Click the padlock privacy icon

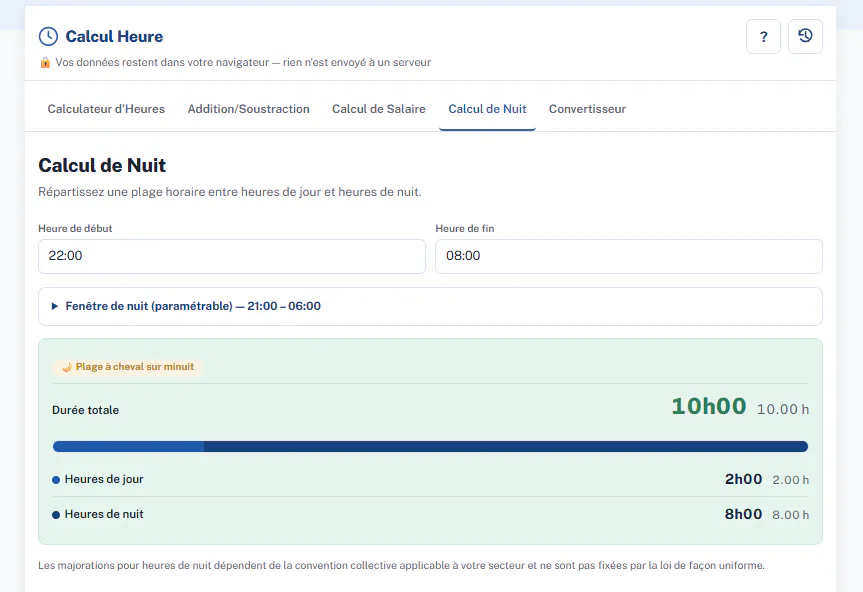(x=45, y=63)
